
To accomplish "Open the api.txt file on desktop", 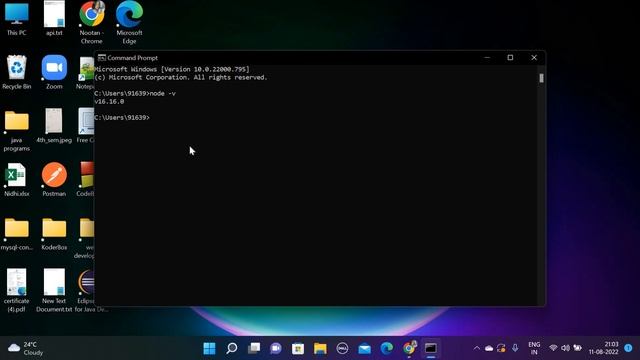I will click(x=54, y=18).
